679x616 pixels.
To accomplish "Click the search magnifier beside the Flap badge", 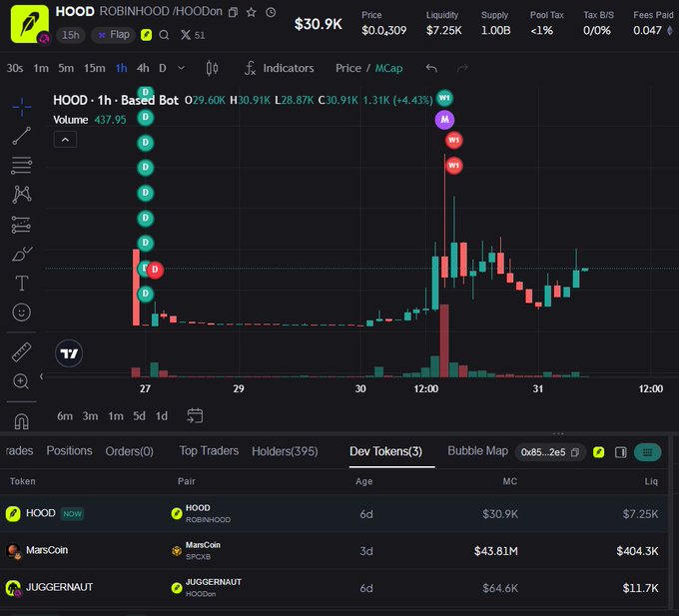I will tap(164, 35).
